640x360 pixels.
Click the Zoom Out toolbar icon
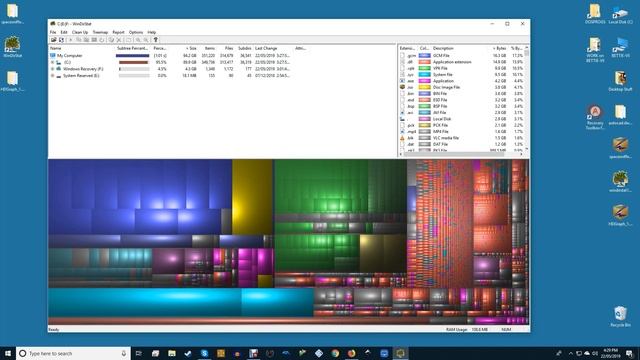[x=146, y=40]
